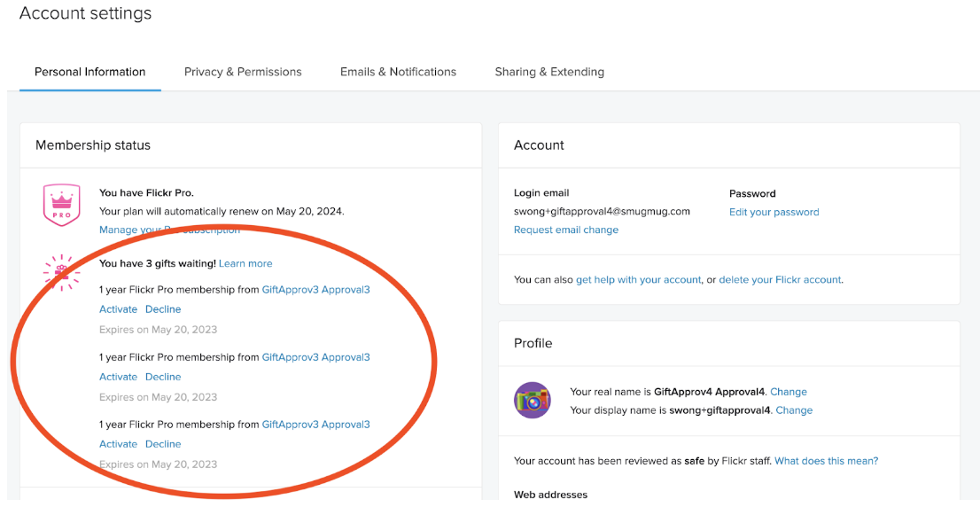Go to Sharing & Extending tab

click(x=549, y=72)
